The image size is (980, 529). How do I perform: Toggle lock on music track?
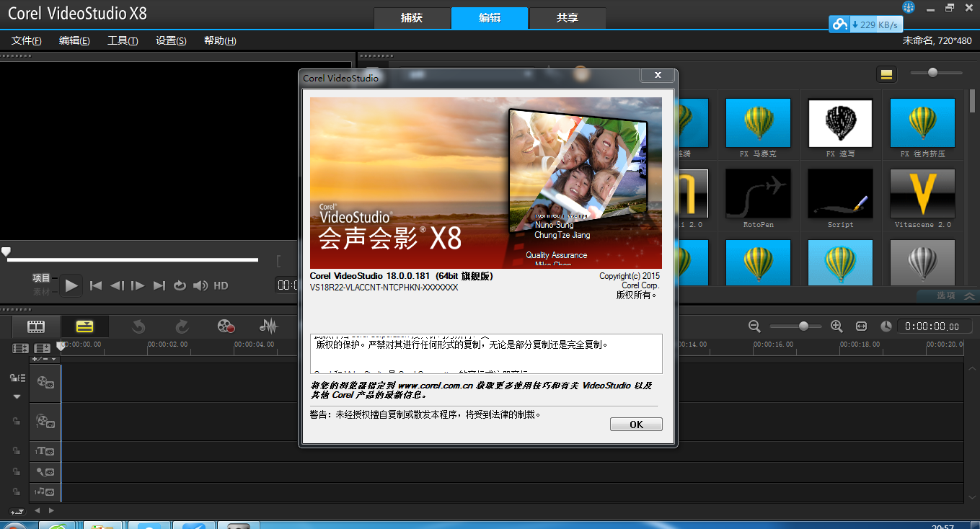16,492
